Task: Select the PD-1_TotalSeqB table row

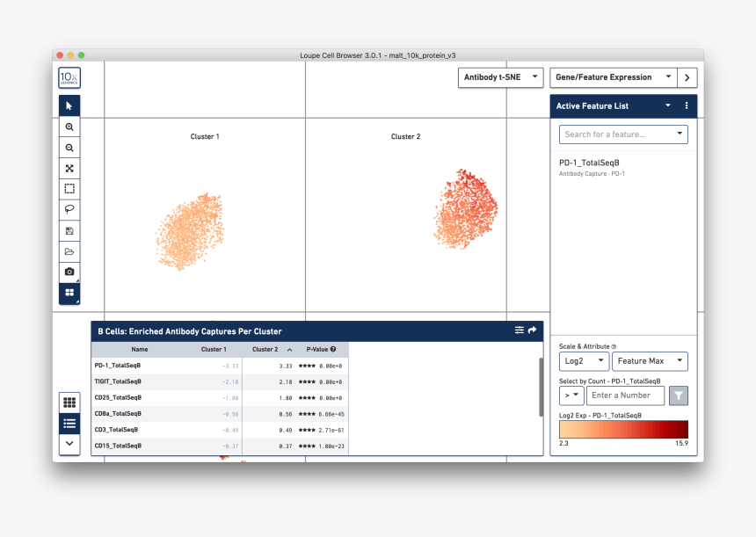Action: (x=220, y=366)
